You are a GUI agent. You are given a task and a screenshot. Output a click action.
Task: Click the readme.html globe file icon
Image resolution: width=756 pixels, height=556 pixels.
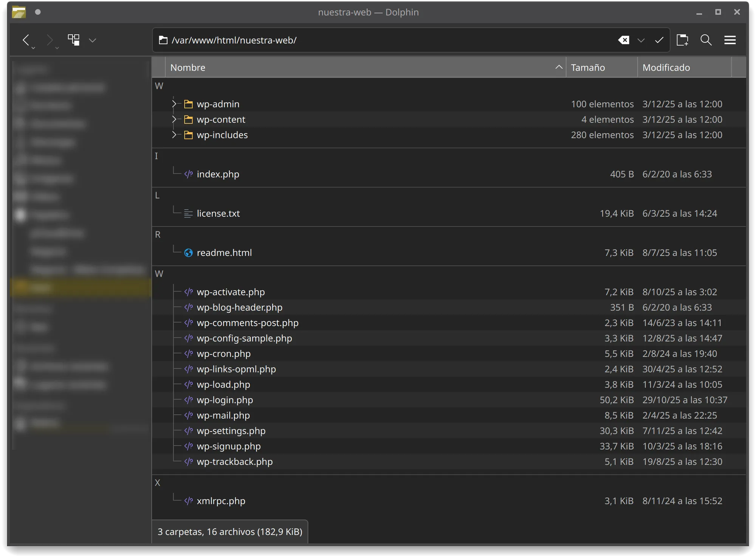pyautogui.click(x=188, y=253)
